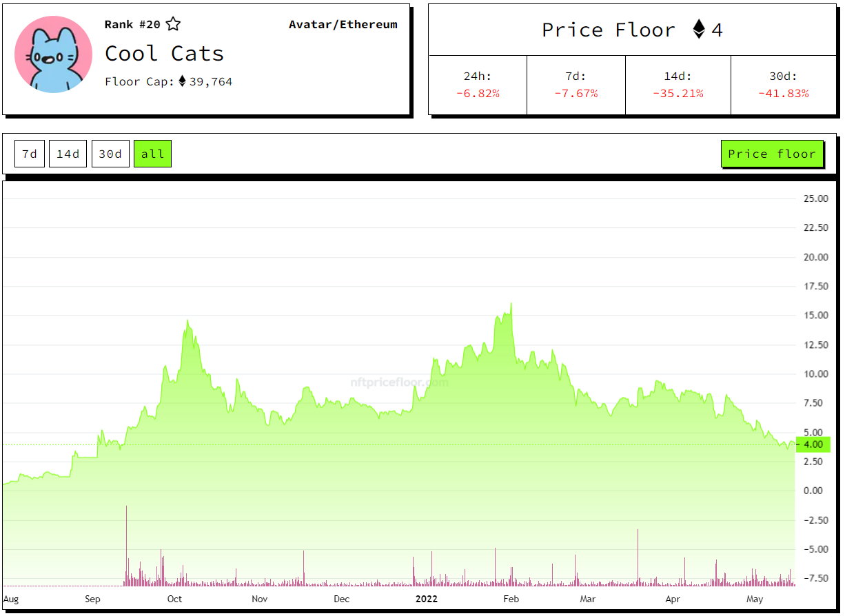Click the Floor Cap value 39,764

pos(211,81)
